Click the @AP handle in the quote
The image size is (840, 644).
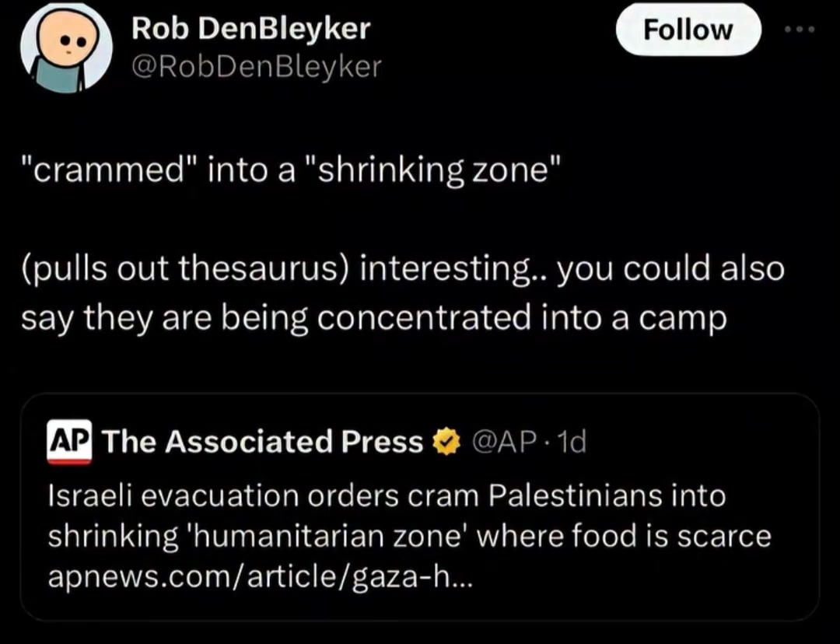(x=503, y=443)
